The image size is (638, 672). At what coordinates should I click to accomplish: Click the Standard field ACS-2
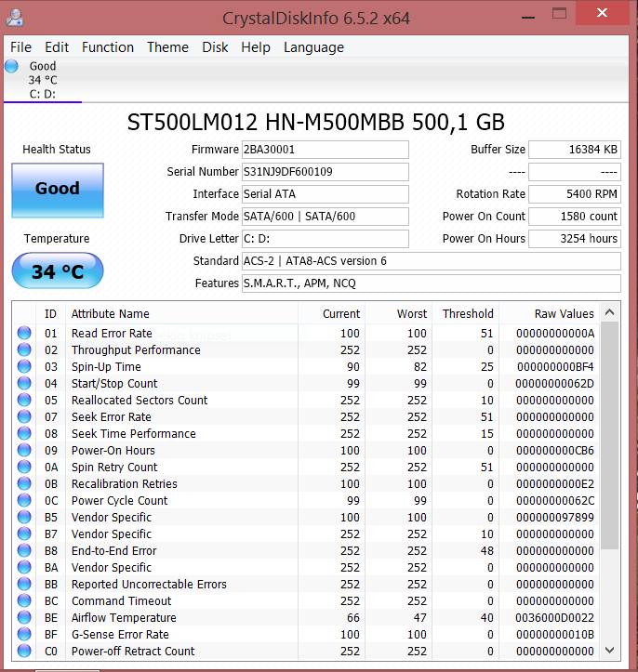pos(432,261)
